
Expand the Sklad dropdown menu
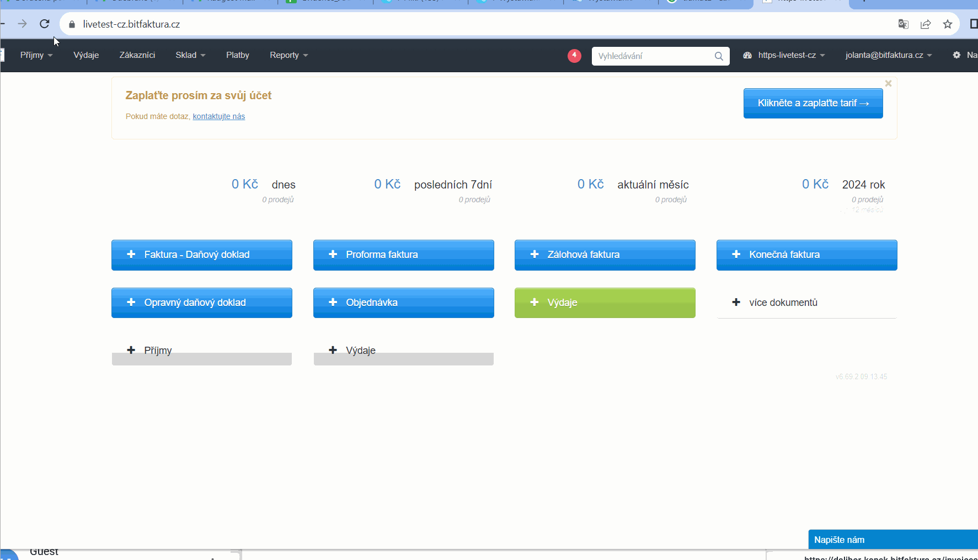click(190, 55)
